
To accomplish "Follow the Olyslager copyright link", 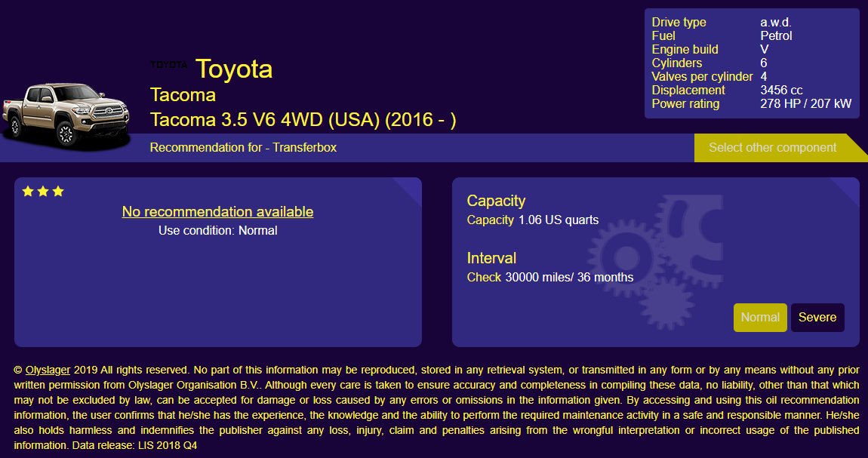I will point(48,370).
